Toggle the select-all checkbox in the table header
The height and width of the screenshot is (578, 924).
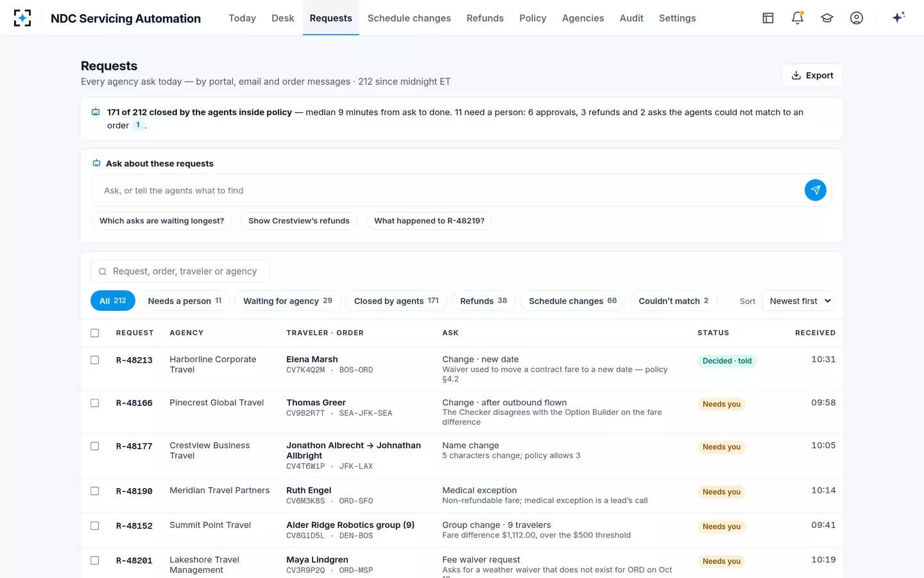pos(95,333)
